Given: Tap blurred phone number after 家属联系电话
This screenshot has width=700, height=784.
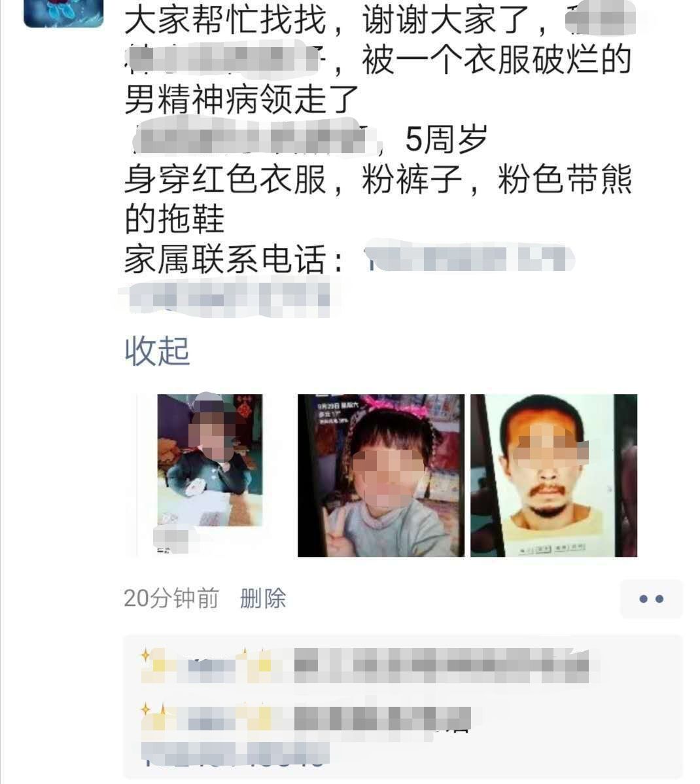Looking at the screenshot, I should pos(469,260).
